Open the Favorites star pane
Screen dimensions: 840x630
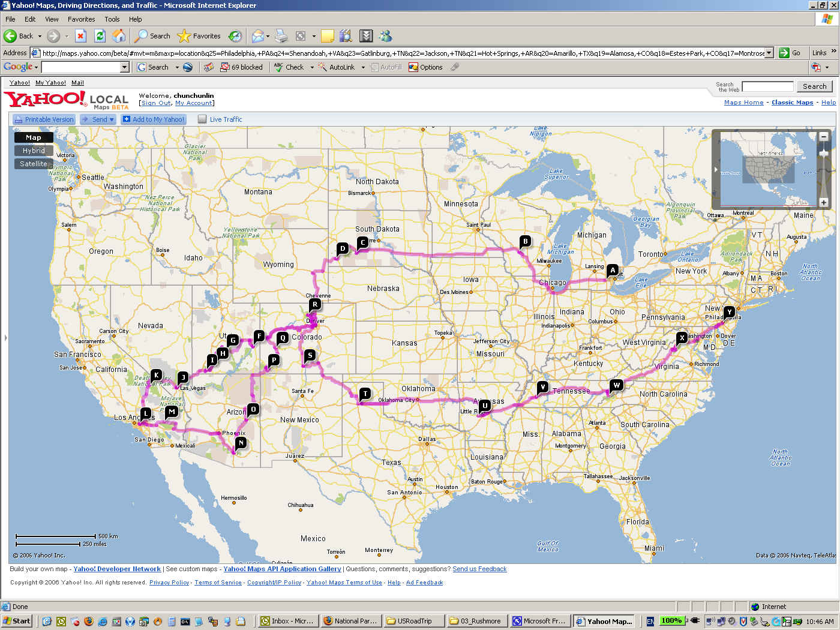click(199, 36)
